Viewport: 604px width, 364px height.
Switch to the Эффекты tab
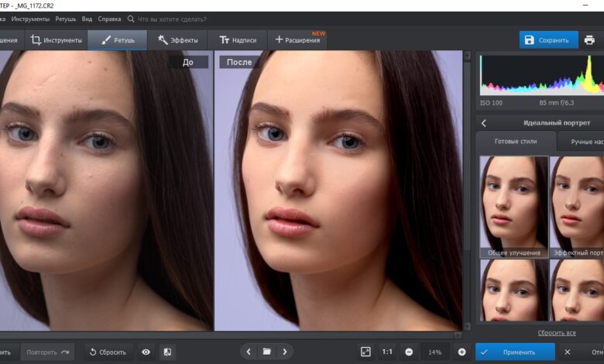(178, 39)
